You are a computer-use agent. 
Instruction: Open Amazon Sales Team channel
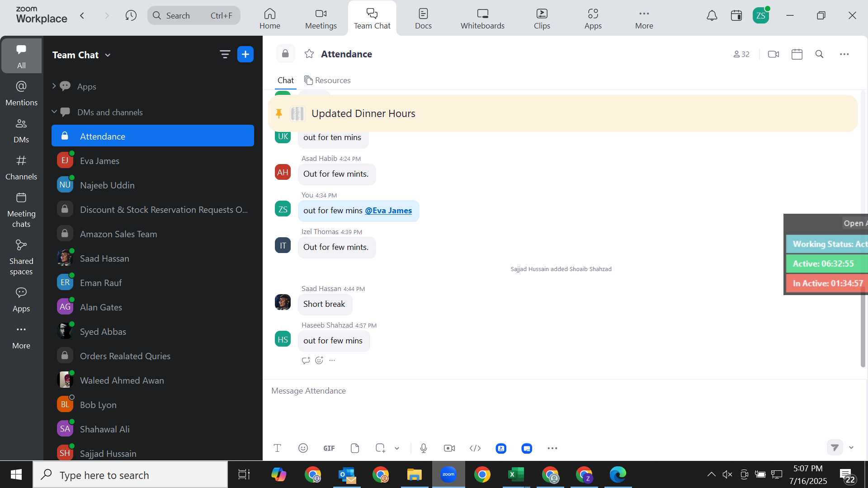(x=153, y=234)
